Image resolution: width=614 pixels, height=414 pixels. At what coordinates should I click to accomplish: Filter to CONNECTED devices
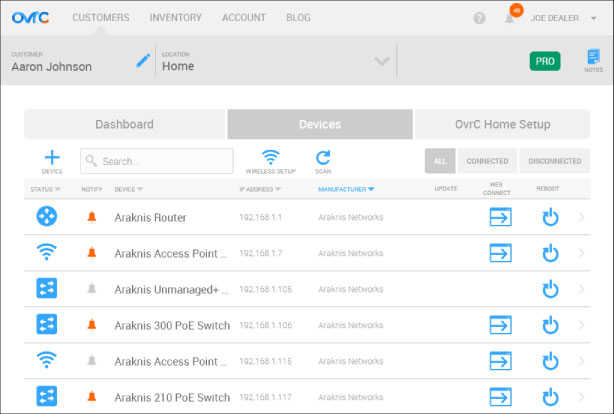tap(487, 161)
